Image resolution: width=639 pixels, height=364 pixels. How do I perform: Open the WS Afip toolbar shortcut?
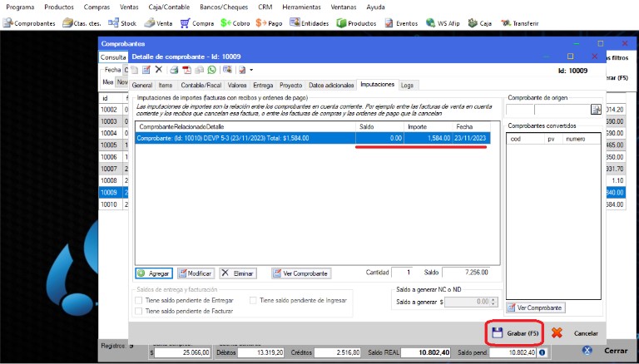click(443, 23)
